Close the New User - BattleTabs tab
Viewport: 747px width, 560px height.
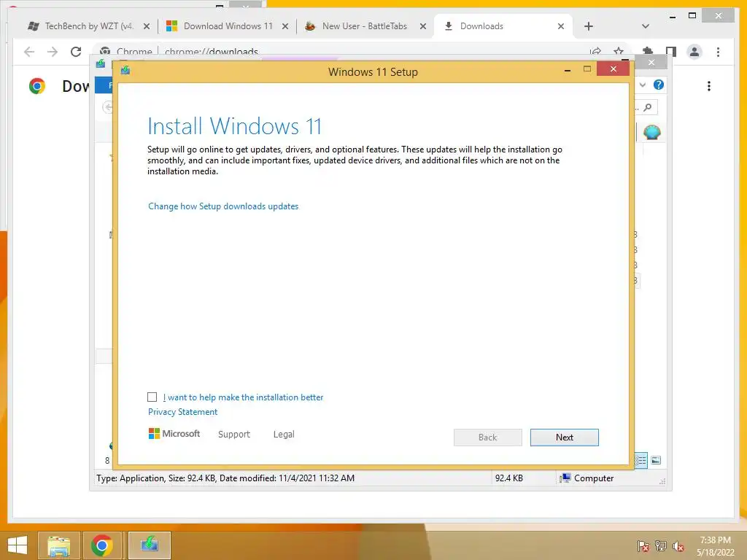point(422,26)
